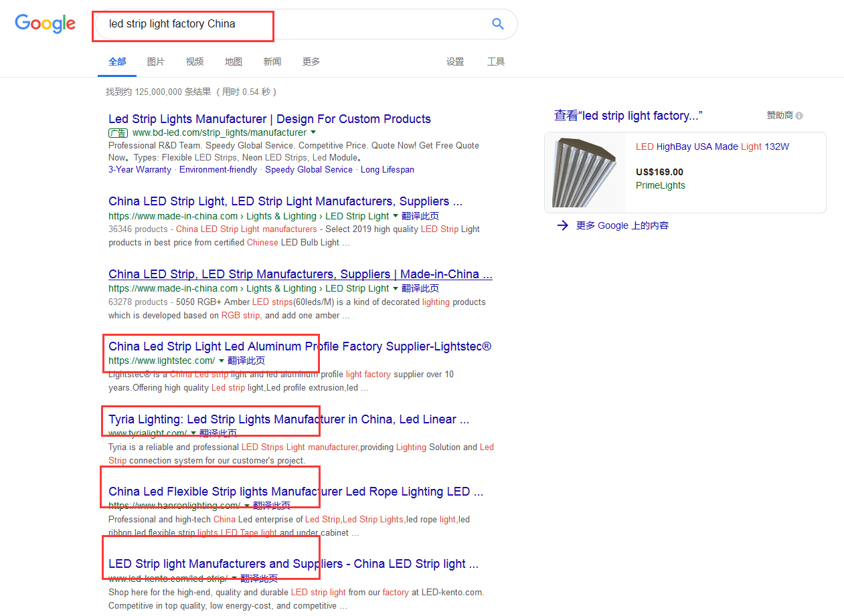Click 更多 Google 上的内容 link

(622, 225)
